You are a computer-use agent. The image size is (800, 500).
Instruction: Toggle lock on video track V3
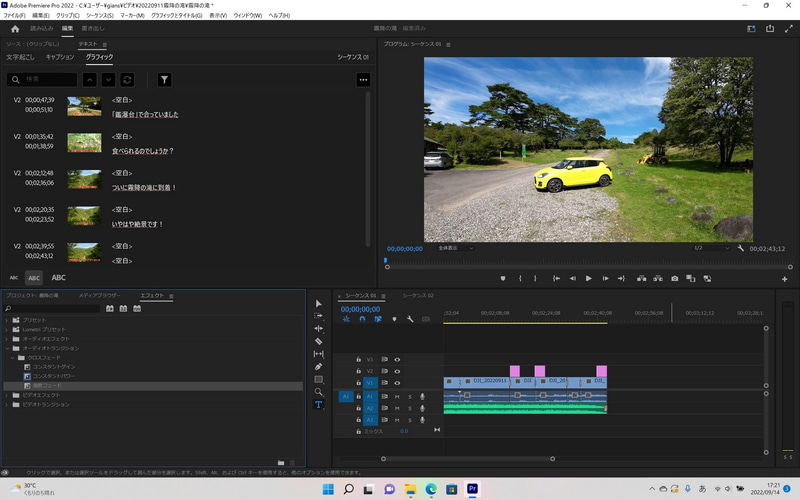coord(359,359)
